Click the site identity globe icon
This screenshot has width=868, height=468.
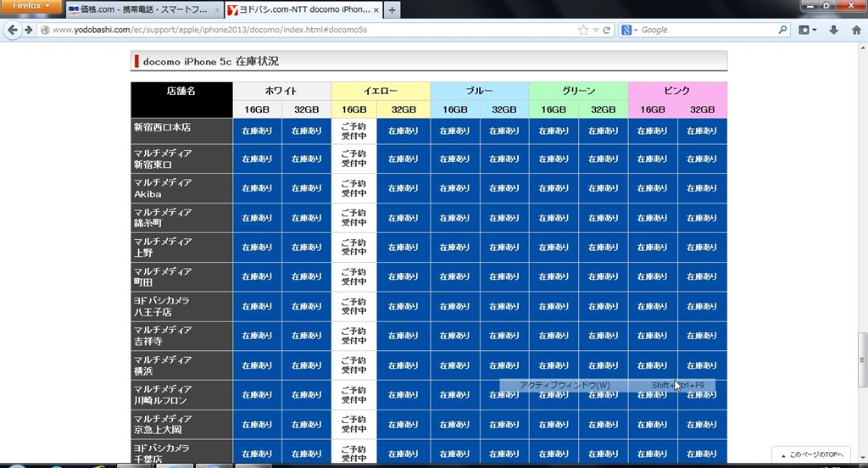(46, 30)
